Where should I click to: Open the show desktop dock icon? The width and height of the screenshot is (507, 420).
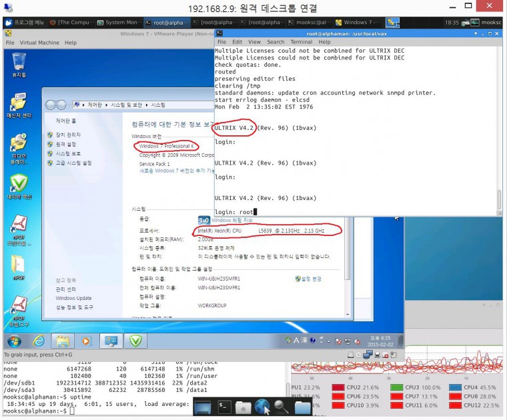pyautogui.click(x=203, y=407)
